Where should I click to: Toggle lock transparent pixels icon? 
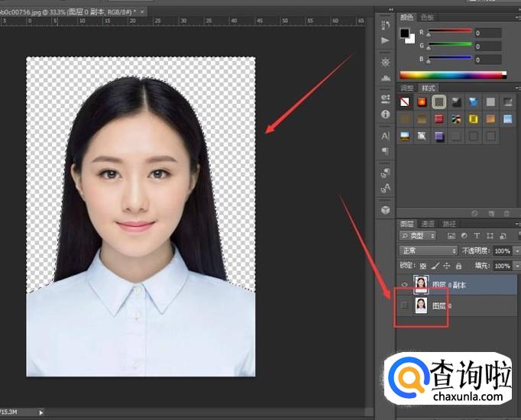pyautogui.click(x=423, y=266)
